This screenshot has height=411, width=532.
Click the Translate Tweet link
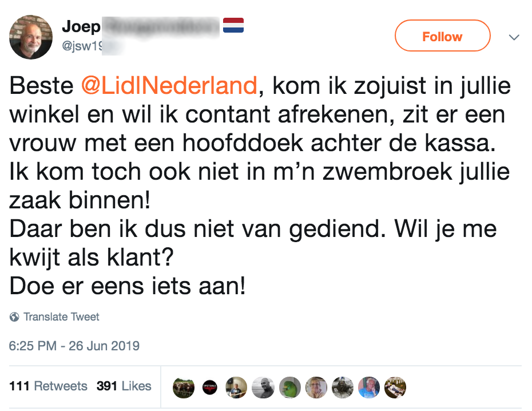click(61, 317)
